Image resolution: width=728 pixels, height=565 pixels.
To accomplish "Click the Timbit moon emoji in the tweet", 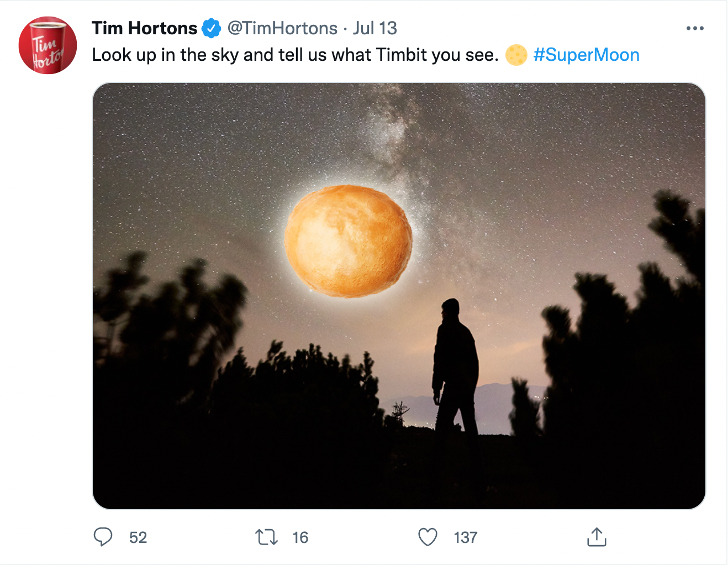I will click(516, 55).
